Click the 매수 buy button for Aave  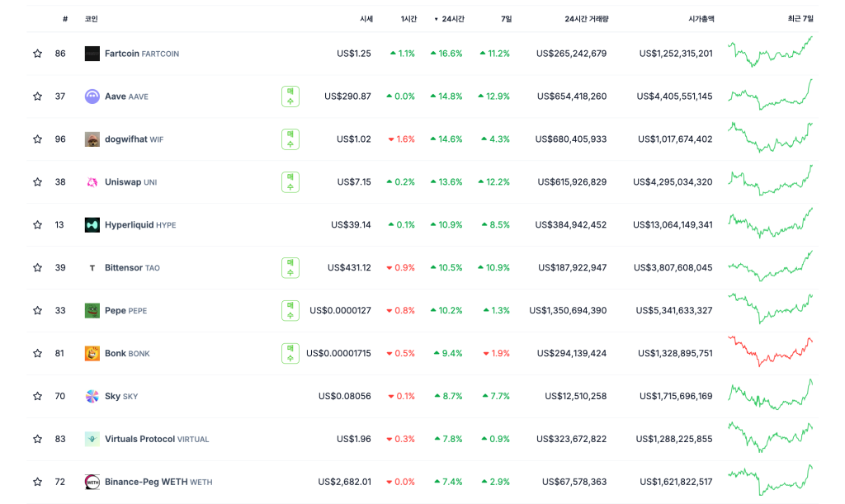pos(290,97)
